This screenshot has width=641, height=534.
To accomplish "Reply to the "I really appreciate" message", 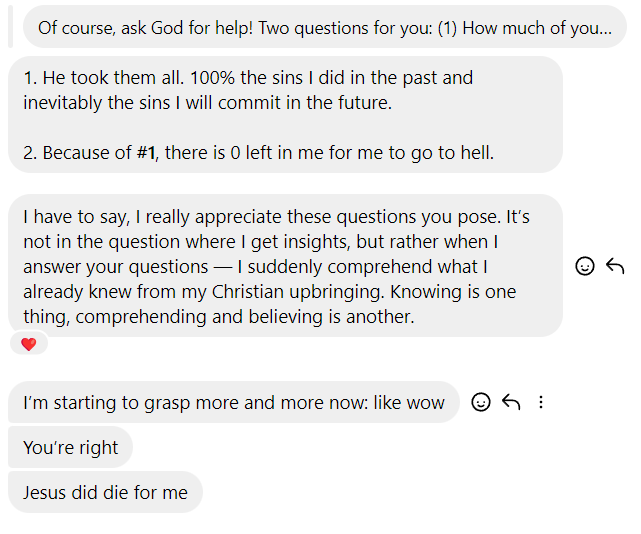I will (x=615, y=266).
